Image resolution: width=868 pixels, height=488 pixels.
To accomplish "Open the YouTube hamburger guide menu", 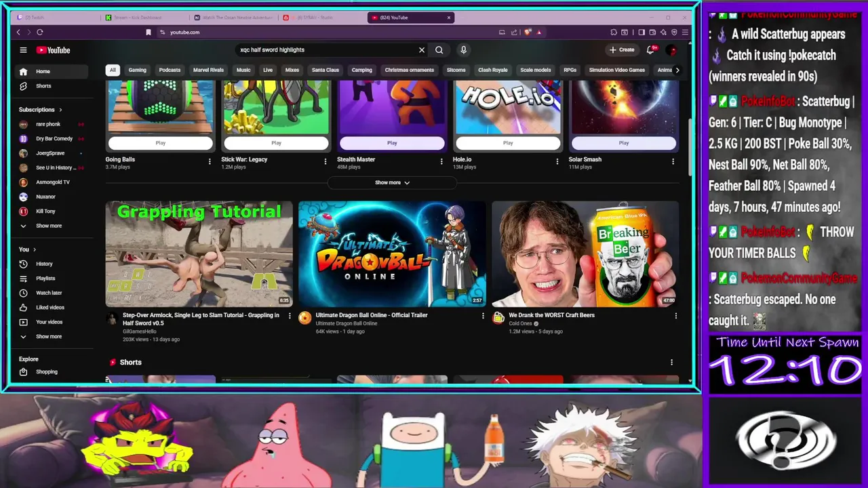I will [23, 49].
